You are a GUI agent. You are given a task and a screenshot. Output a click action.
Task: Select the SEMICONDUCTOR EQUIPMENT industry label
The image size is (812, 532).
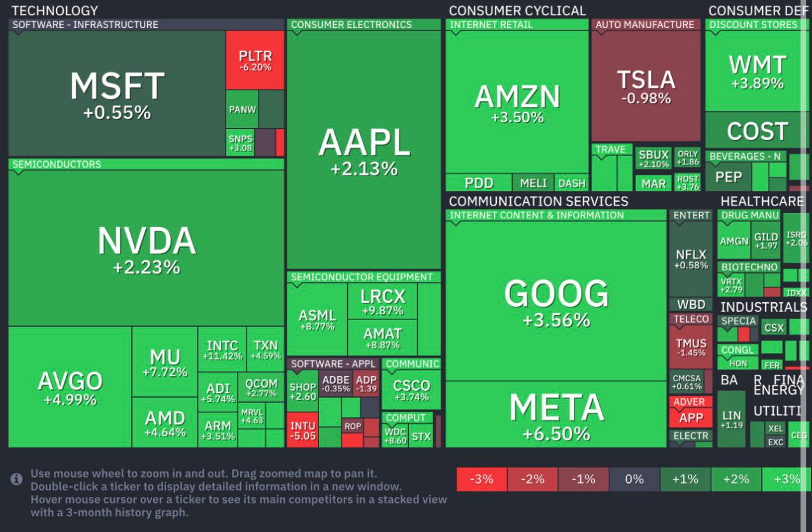pos(362,277)
